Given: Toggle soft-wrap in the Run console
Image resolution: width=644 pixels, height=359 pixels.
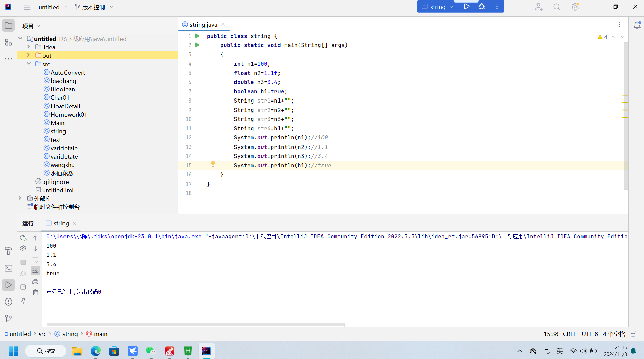Looking at the screenshot, I should coord(35,260).
